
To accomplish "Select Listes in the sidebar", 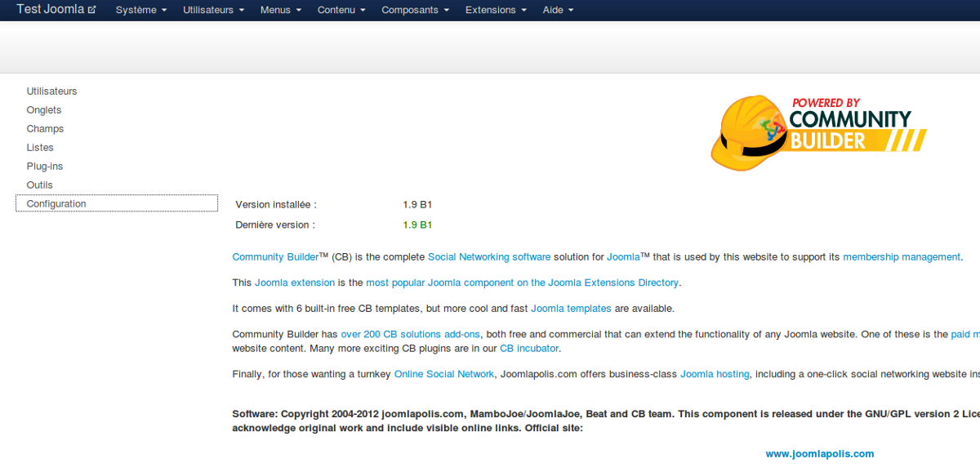I will (40, 148).
